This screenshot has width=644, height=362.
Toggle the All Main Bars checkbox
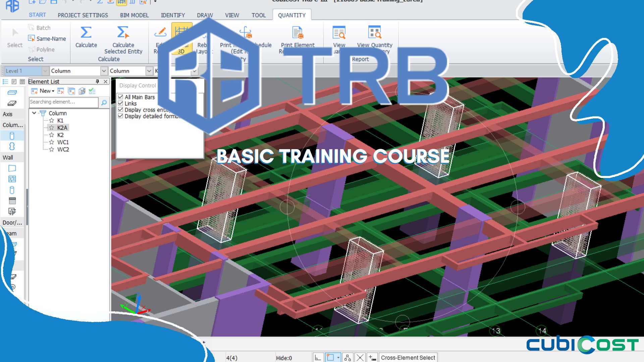coord(120,97)
